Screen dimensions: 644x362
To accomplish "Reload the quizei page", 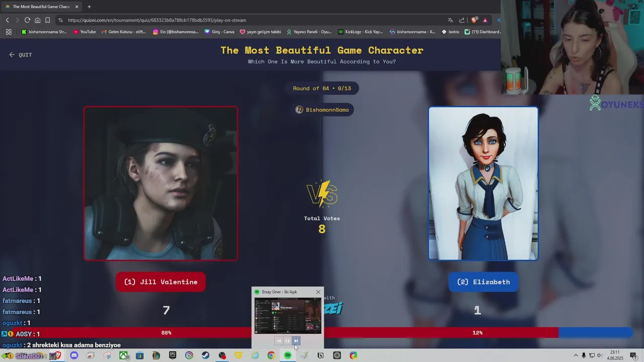I will click(27, 20).
